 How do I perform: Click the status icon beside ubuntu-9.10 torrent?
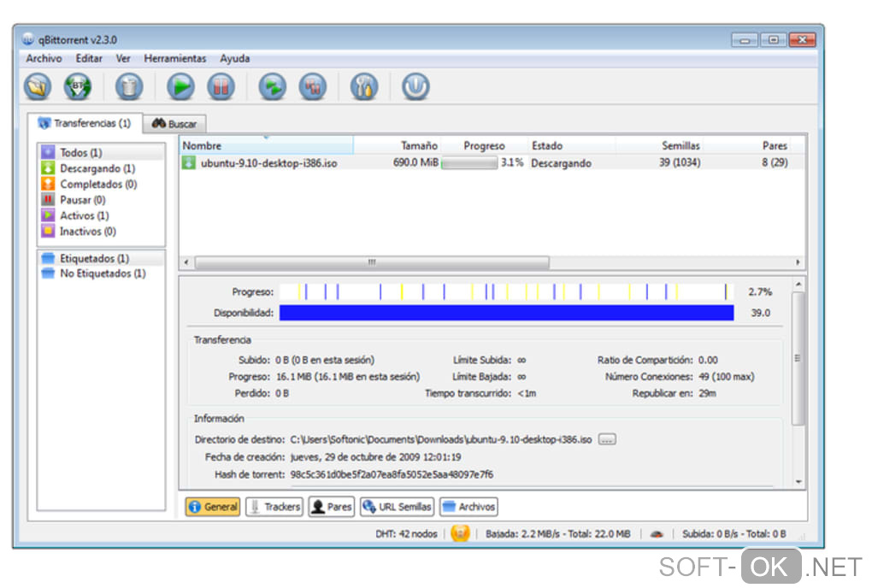[189, 163]
